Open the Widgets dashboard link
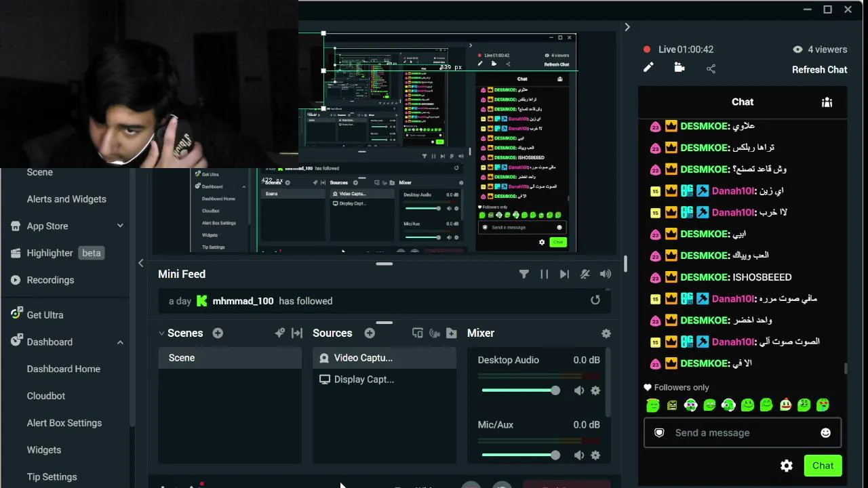Image resolution: width=868 pixels, height=488 pixels. 44,450
